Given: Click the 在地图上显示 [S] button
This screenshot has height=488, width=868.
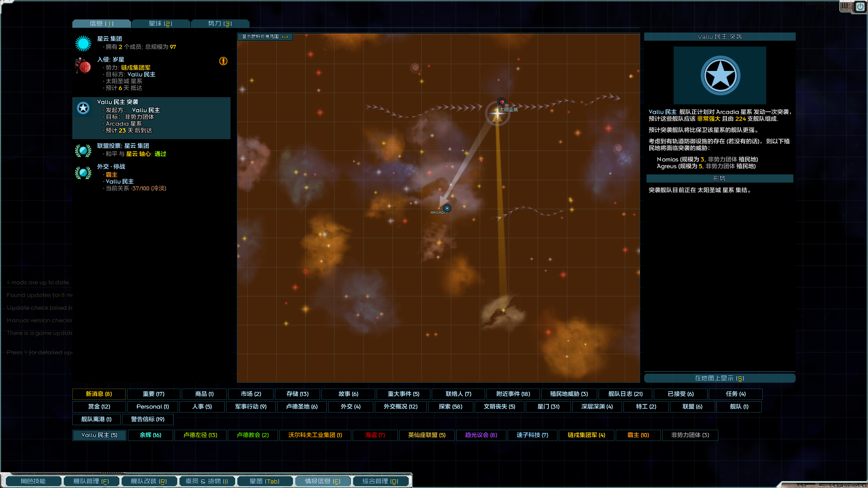Looking at the screenshot, I should pos(719,378).
